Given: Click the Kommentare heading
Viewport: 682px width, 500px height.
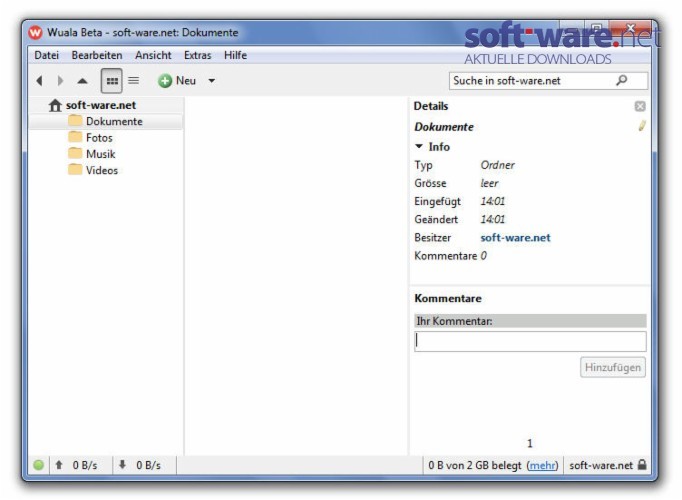Looking at the screenshot, I should click(448, 299).
